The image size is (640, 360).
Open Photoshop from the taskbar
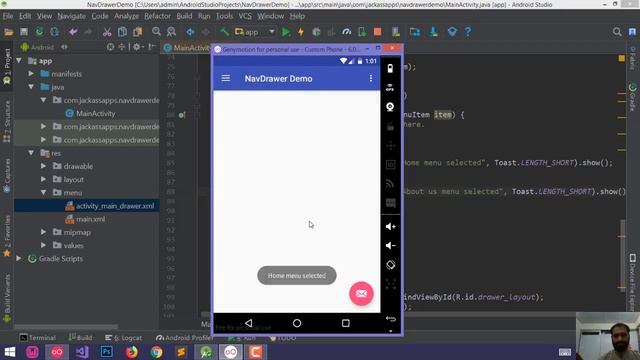tap(107, 352)
